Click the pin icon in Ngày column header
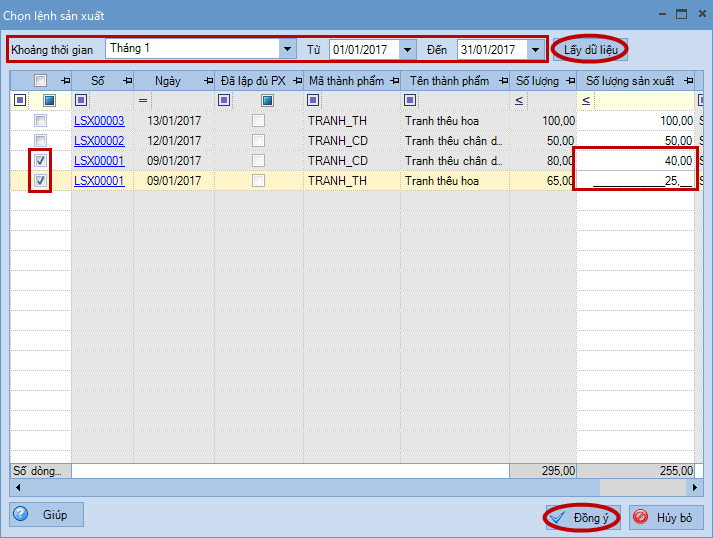The height and width of the screenshot is (538, 713). 208,81
